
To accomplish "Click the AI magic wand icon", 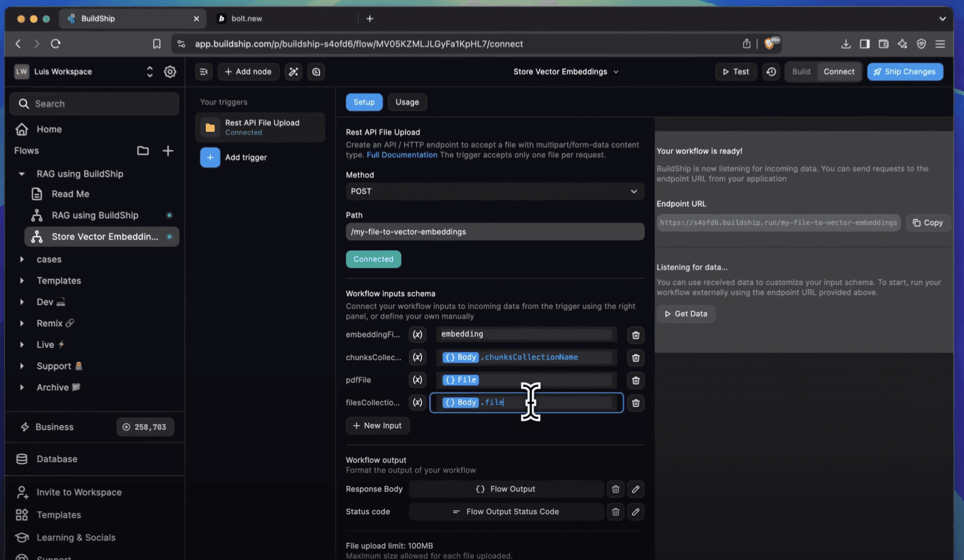I will [x=293, y=72].
